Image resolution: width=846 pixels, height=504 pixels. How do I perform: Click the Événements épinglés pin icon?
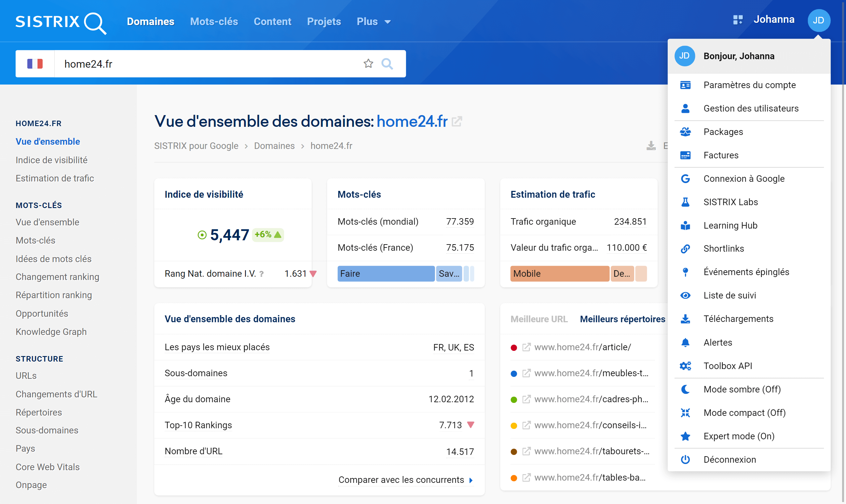point(685,272)
